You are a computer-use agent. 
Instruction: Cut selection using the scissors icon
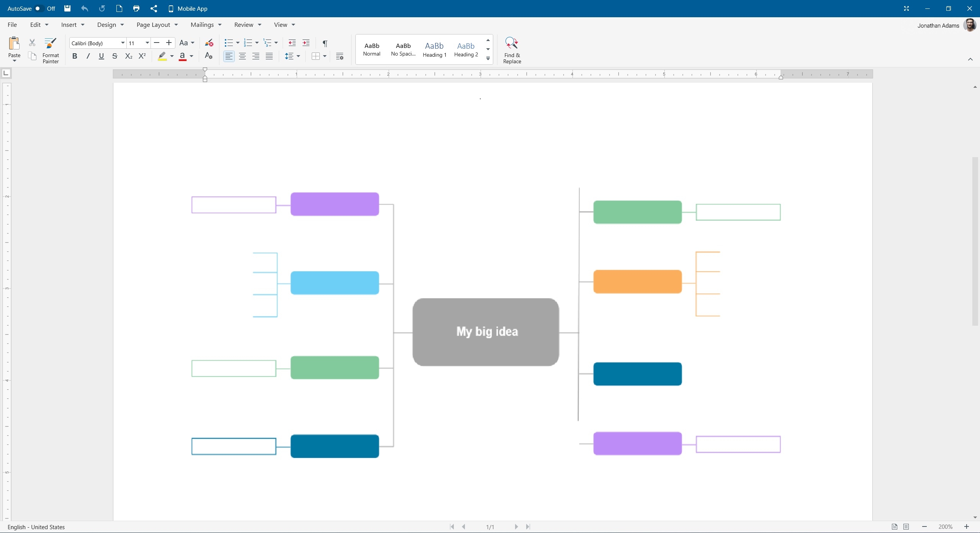click(x=32, y=43)
